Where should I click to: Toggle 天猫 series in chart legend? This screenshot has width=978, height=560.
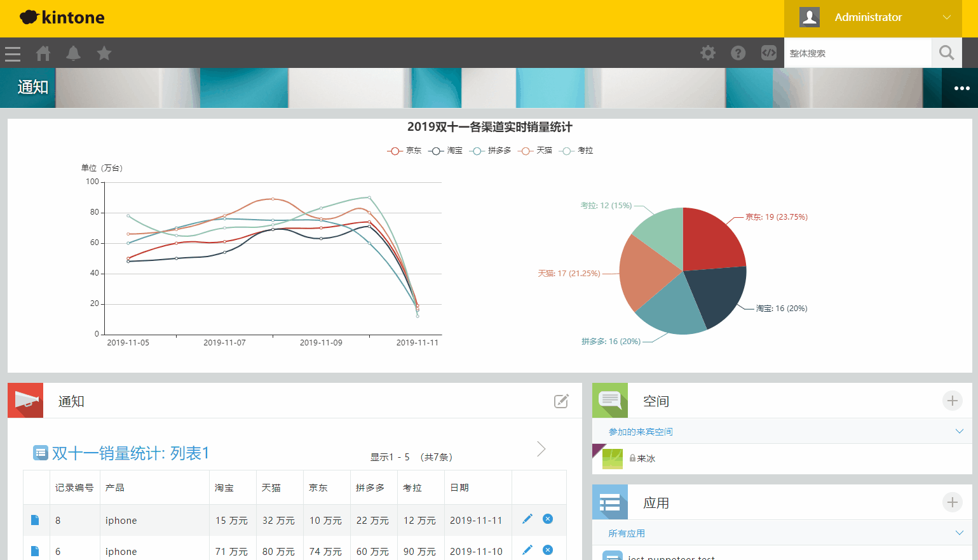click(535, 150)
